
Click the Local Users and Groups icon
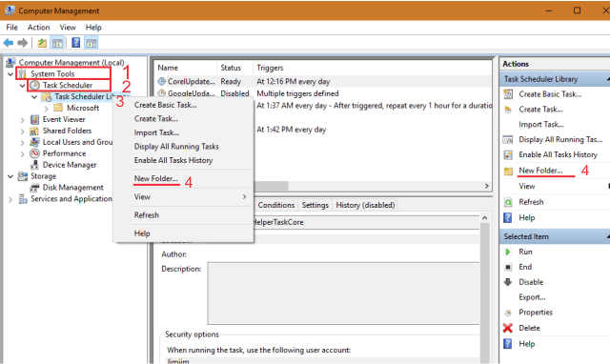point(34,142)
